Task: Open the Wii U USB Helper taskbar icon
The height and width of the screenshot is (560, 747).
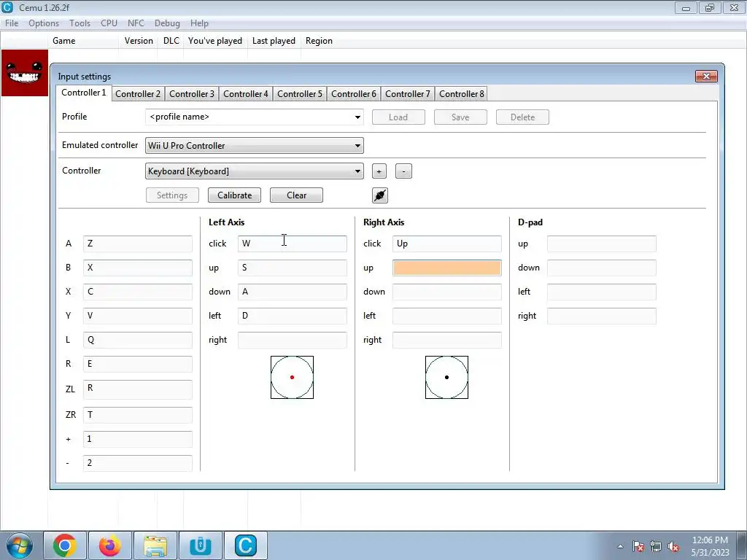Action: coord(201,545)
